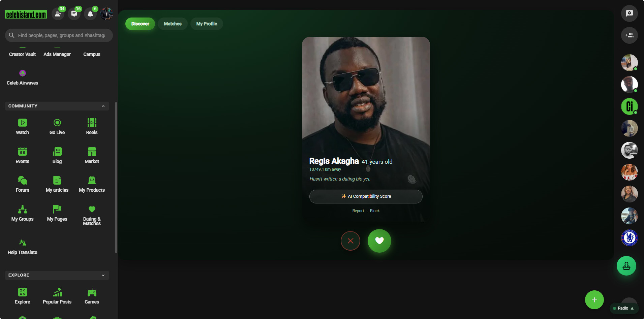Open notifications bell
This screenshot has width=644, height=319.
point(90,14)
